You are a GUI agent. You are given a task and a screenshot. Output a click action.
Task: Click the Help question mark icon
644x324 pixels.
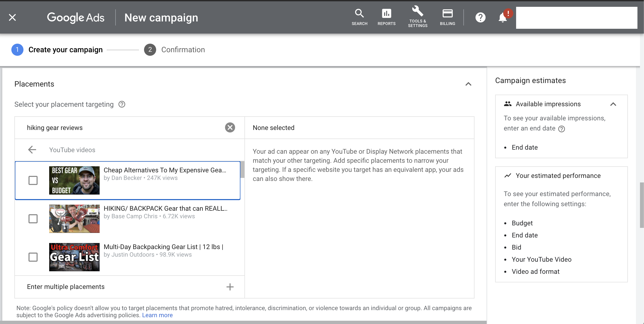pyautogui.click(x=480, y=17)
